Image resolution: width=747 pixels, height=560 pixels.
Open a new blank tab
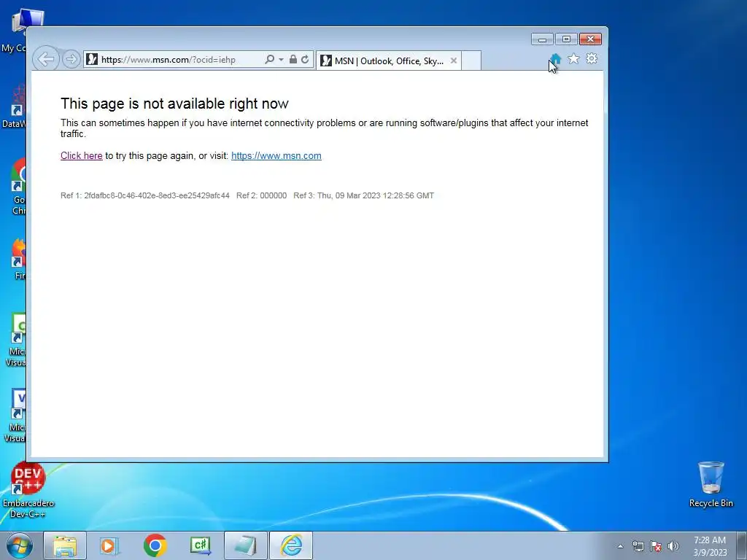(x=471, y=61)
